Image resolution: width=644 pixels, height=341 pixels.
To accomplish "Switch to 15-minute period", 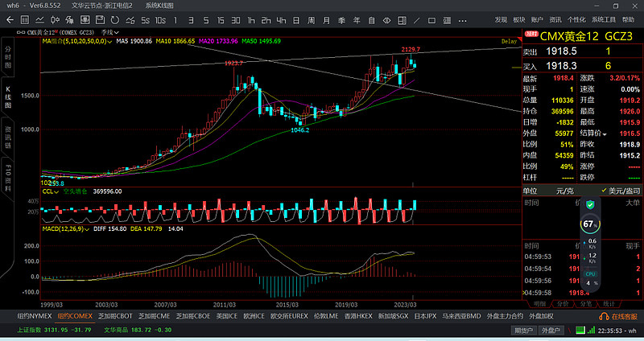I will point(221,20).
